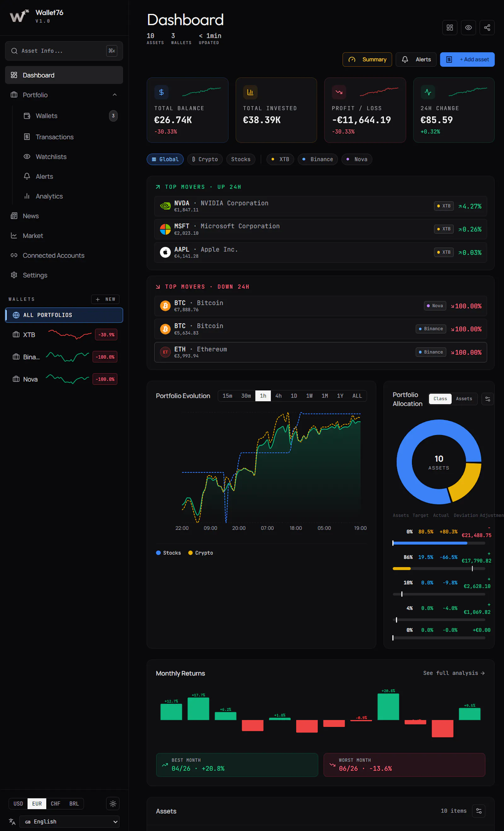The width and height of the screenshot is (504, 831).
Task: Open BTC Bitcoin Nova row
Action: (x=320, y=306)
